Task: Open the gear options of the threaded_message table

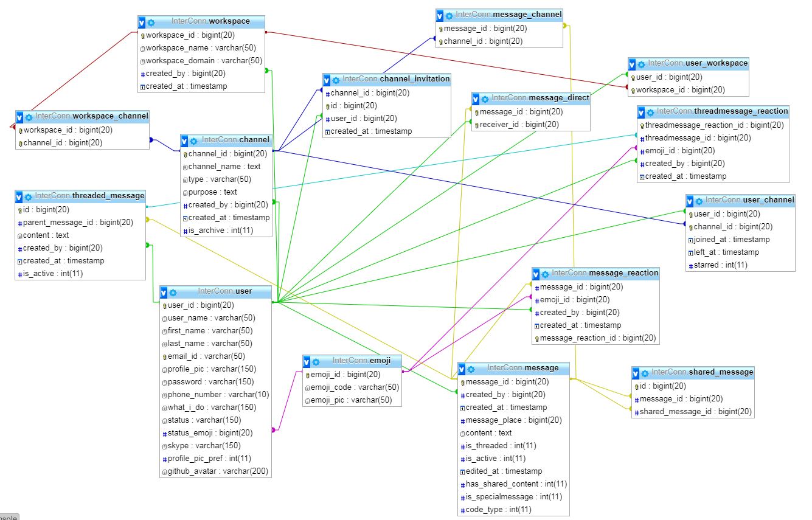Action: (29, 197)
